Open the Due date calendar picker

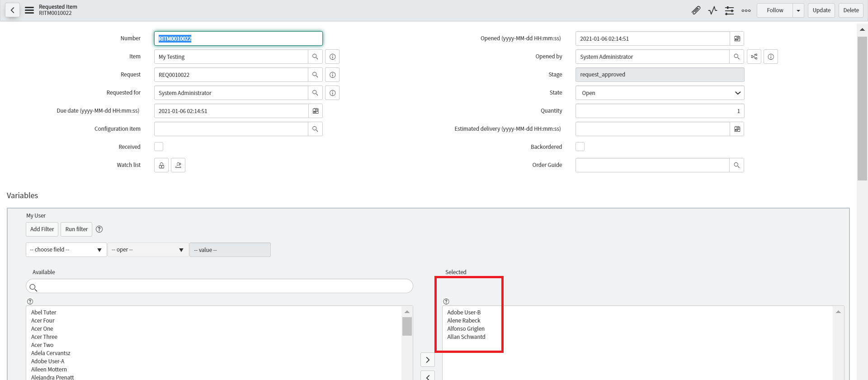coord(316,111)
